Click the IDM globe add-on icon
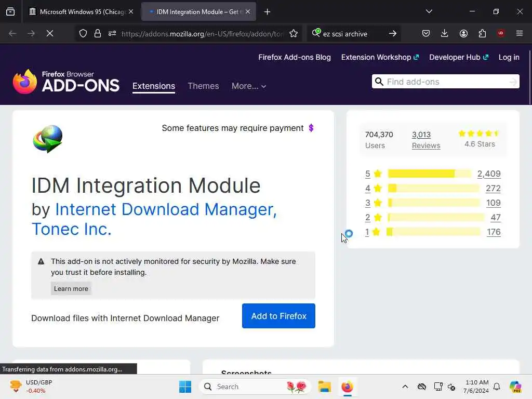 coord(47,139)
